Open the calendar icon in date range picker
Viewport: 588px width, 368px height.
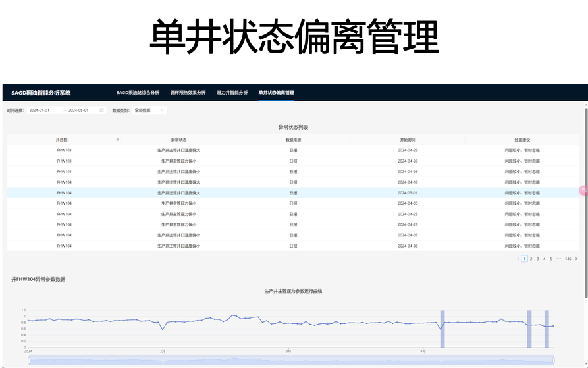pyautogui.click(x=101, y=110)
